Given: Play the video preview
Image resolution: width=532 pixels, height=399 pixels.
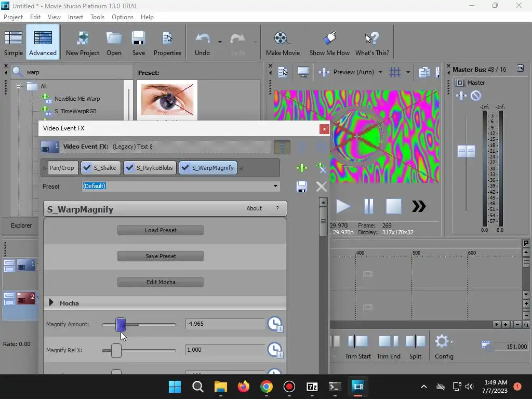Looking at the screenshot, I should pyautogui.click(x=343, y=206).
